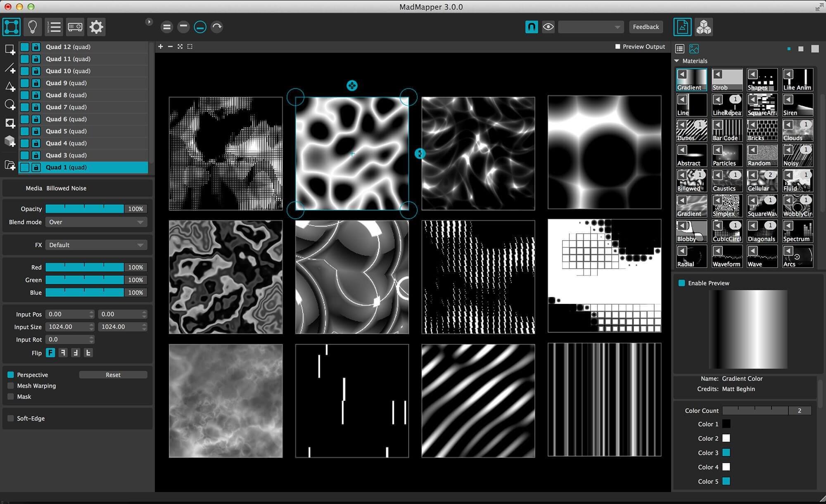826x504 pixels.
Task: Select the add quad tool
Action: click(10, 50)
